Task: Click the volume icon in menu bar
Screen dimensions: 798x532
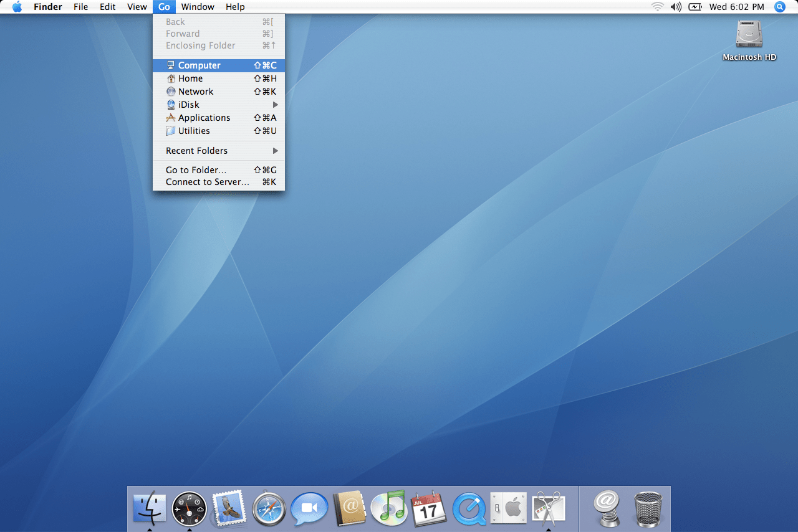Action: pyautogui.click(x=676, y=7)
